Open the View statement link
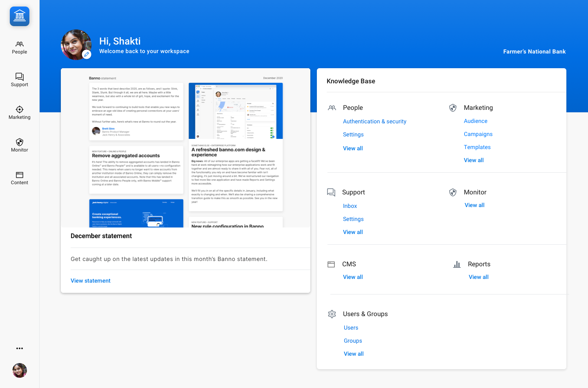 point(91,281)
